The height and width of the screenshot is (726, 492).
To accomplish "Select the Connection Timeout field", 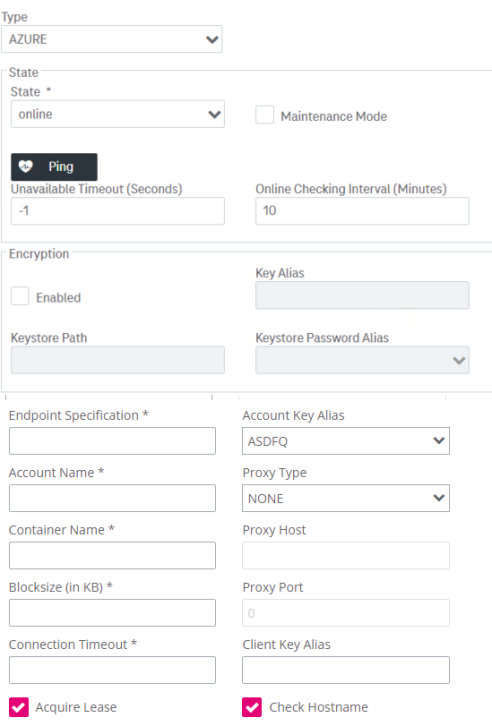I will pyautogui.click(x=112, y=670).
